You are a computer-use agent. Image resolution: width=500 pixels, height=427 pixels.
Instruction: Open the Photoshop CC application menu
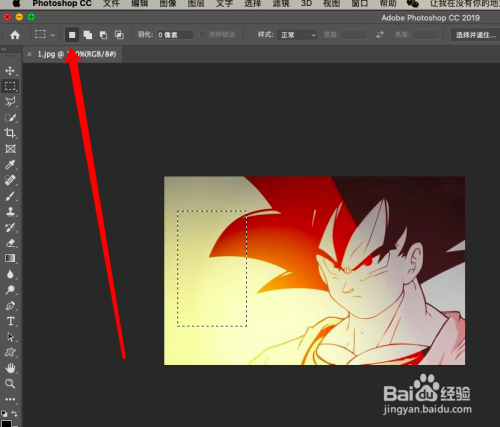pos(62,4)
